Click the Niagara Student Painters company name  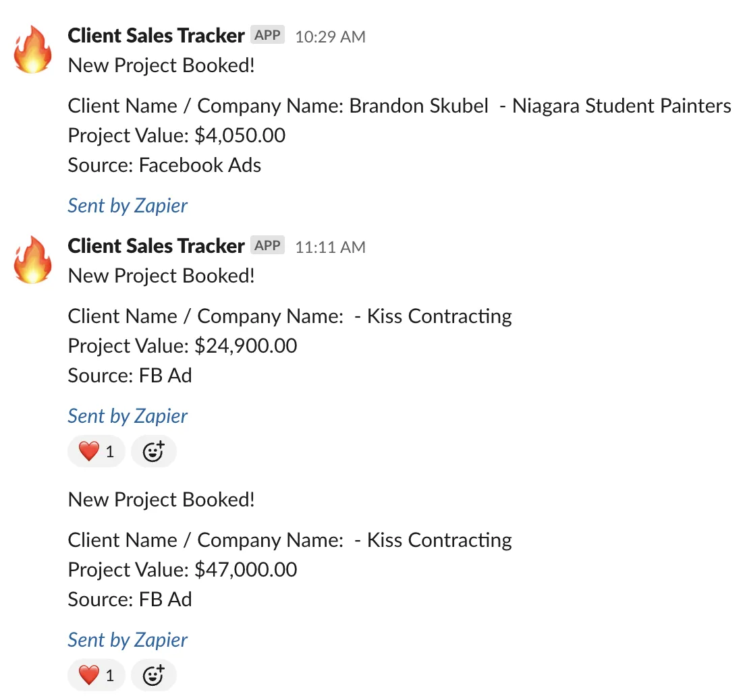click(x=622, y=106)
